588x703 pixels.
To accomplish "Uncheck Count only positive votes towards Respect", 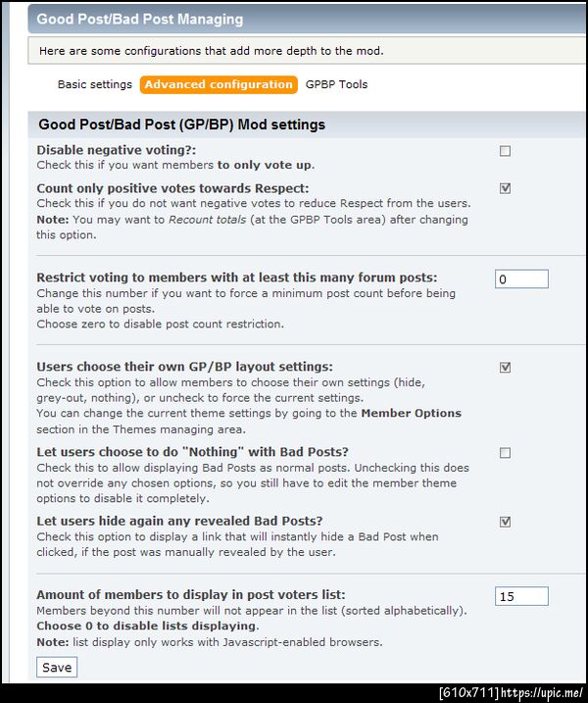I will click(x=505, y=188).
